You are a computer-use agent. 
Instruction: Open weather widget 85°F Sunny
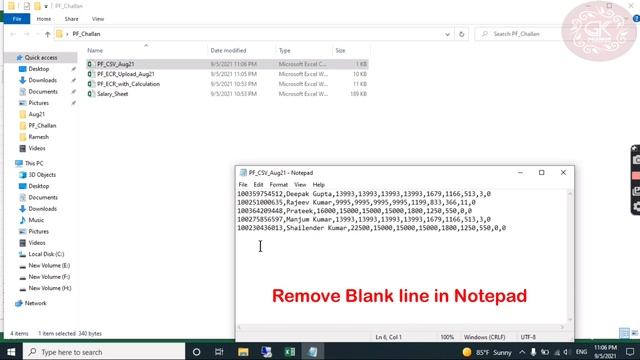point(487,352)
